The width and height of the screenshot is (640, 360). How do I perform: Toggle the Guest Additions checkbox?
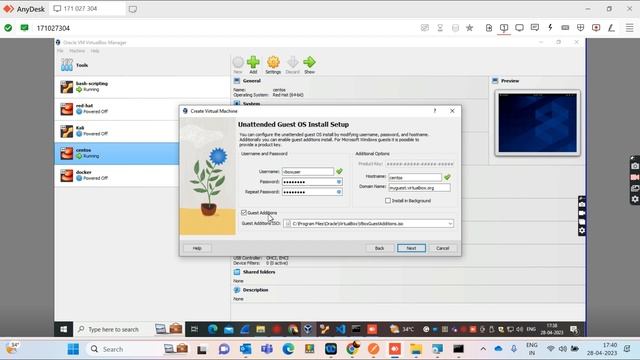point(244,213)
